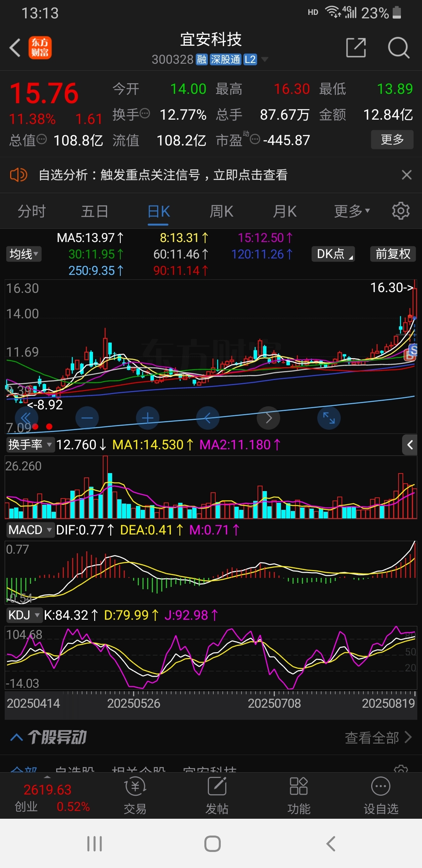Tap 设自选 add-to-watchlist icon
This screenshot has width=422, height=868.
(381, 795)
